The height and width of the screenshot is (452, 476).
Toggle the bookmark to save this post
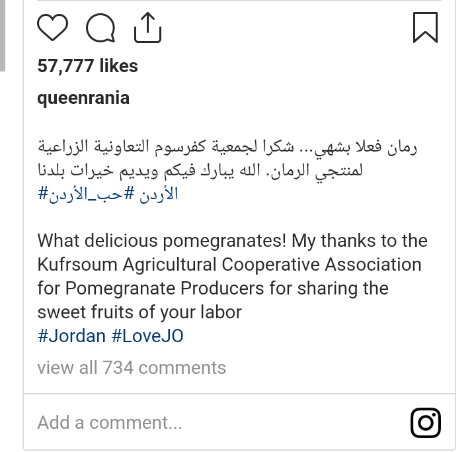click(x=425, y=28)
